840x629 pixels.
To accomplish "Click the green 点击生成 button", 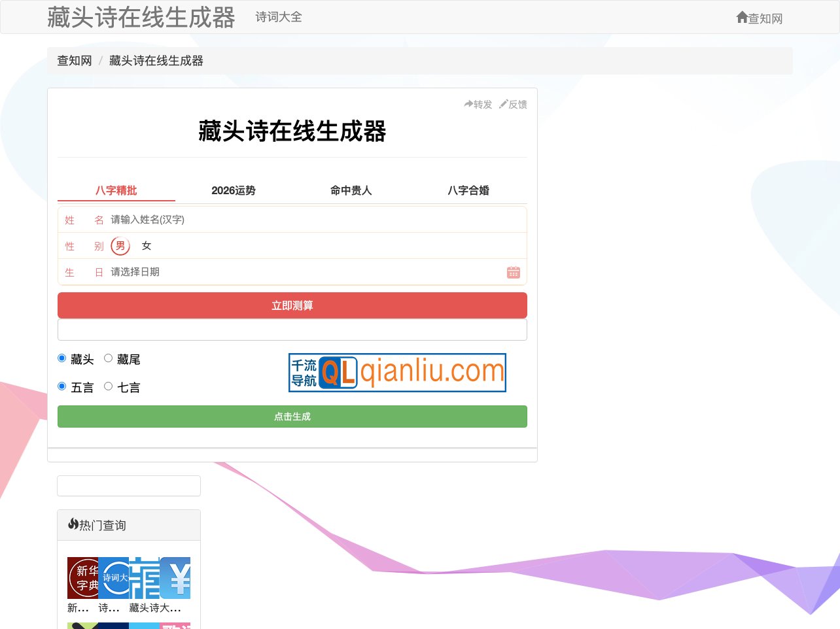I will click(x=292, y=416).
